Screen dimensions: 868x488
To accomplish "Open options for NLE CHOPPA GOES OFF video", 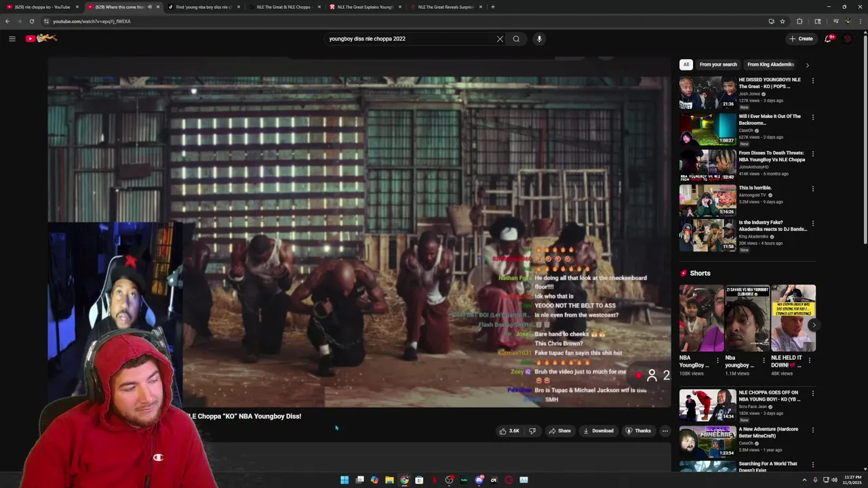I will tap(812, 394).
